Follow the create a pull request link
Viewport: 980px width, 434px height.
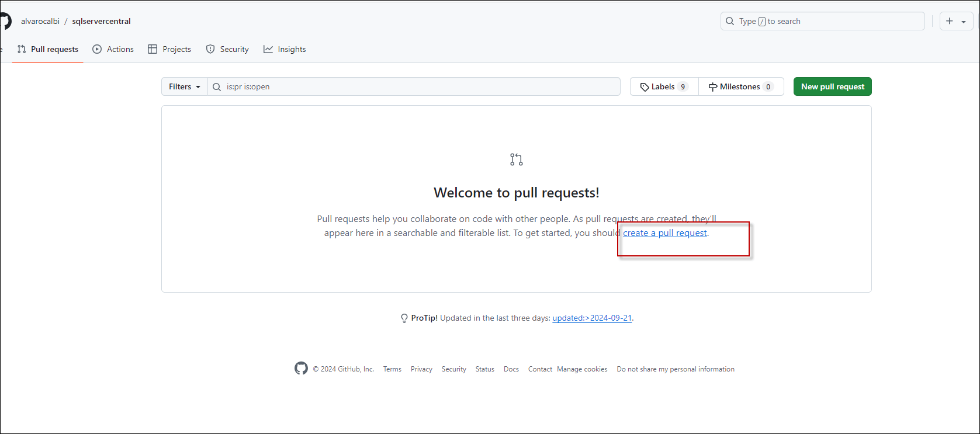tap(664, 233)
